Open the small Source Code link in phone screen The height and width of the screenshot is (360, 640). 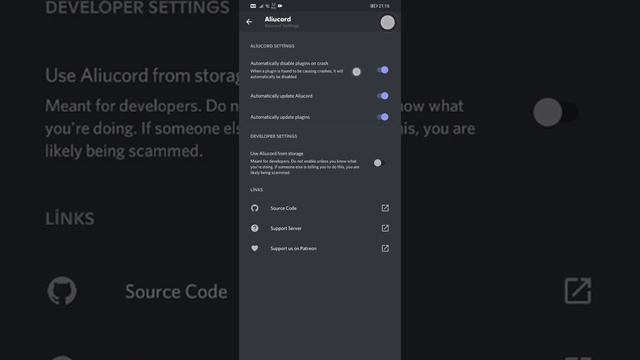(x=283, y=208)
